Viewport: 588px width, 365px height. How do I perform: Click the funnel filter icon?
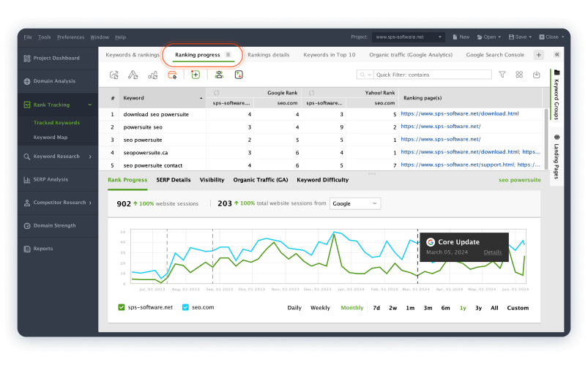click(x=502, y=75)
